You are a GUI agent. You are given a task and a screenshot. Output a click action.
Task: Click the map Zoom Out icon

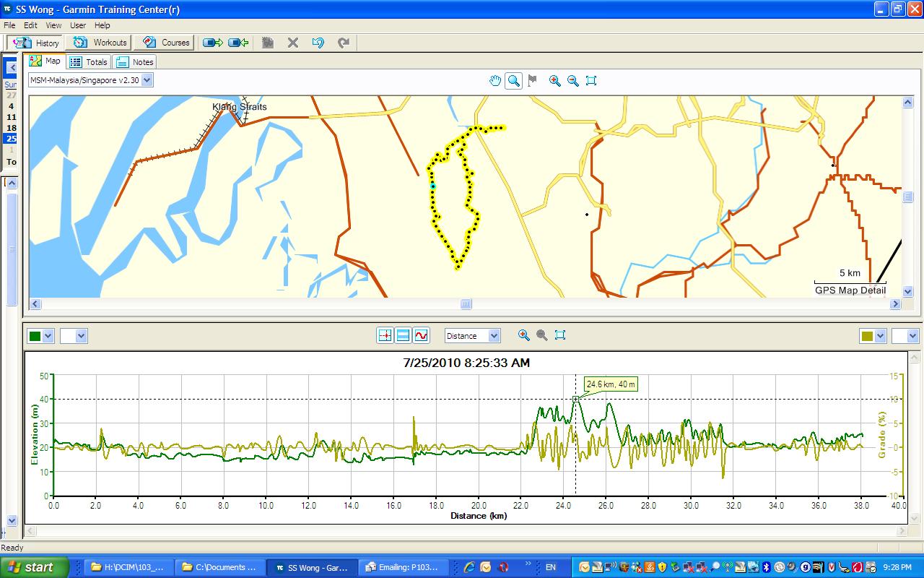click(573, 81)
